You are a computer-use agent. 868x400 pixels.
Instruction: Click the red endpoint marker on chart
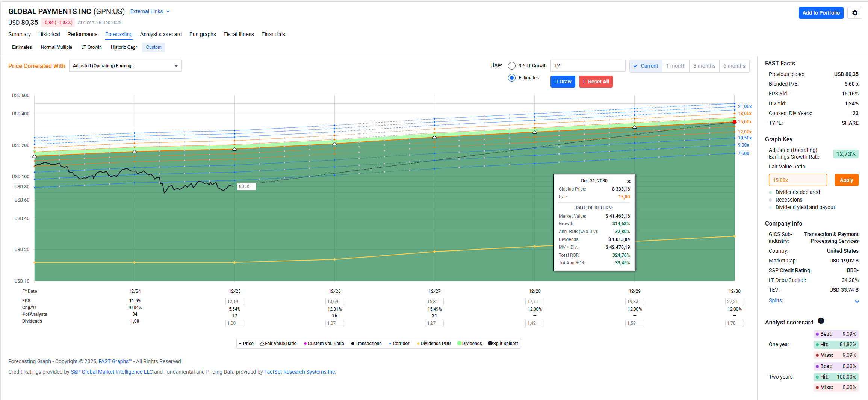pyautogui.click(x=734, y=122)
